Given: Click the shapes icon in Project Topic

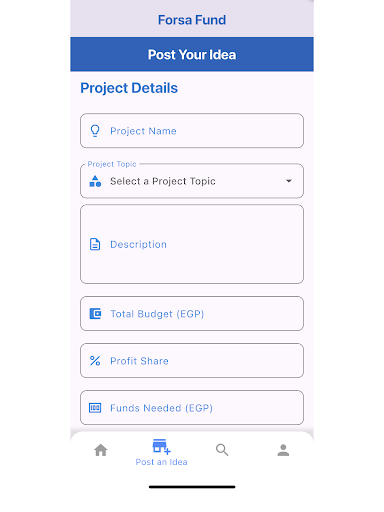Looking at the screenshot, I should tap(95, 181).
